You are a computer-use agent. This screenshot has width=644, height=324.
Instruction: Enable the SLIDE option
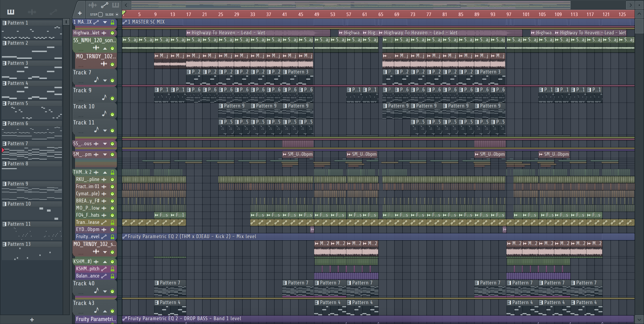(x=117, y=15)
